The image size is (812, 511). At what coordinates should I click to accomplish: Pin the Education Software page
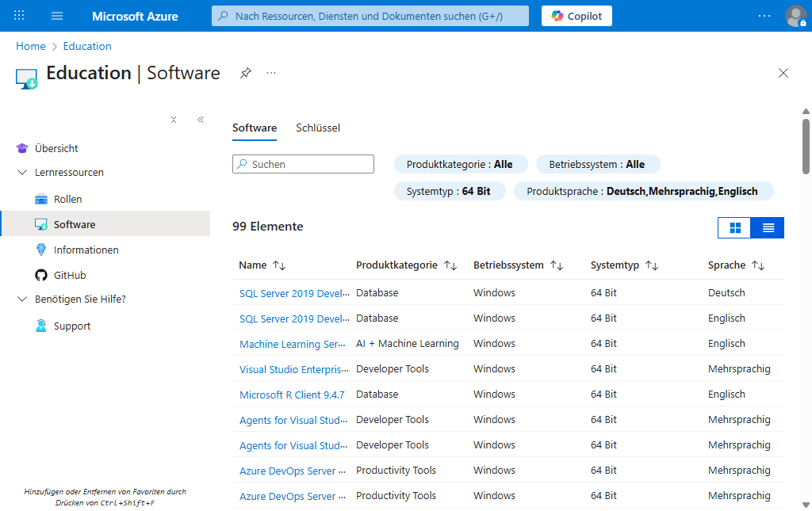246,73
